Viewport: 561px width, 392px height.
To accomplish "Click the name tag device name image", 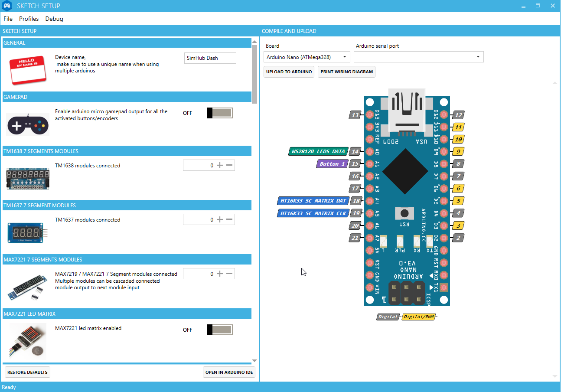I will point(28,70).
